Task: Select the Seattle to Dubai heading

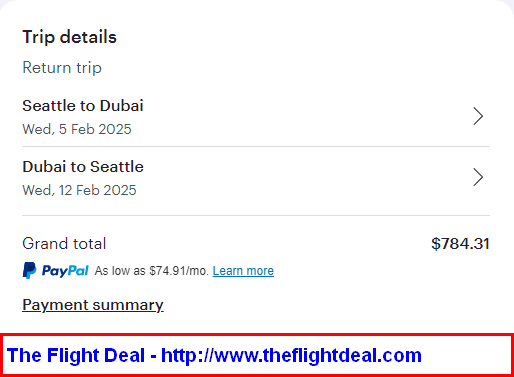Action: coord(83,106)
